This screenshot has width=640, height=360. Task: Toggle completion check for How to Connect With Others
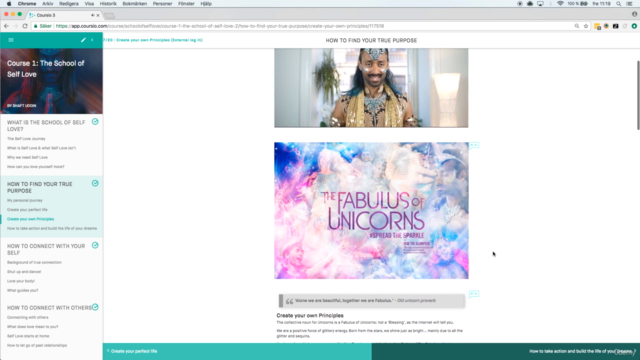click(x=95, y=307)
